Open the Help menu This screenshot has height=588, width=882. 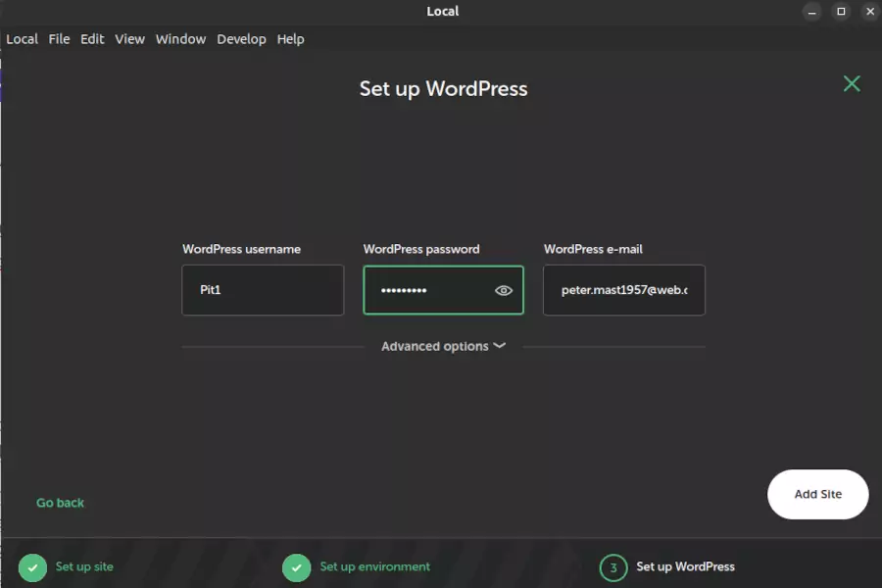click(x=290, y=39)
